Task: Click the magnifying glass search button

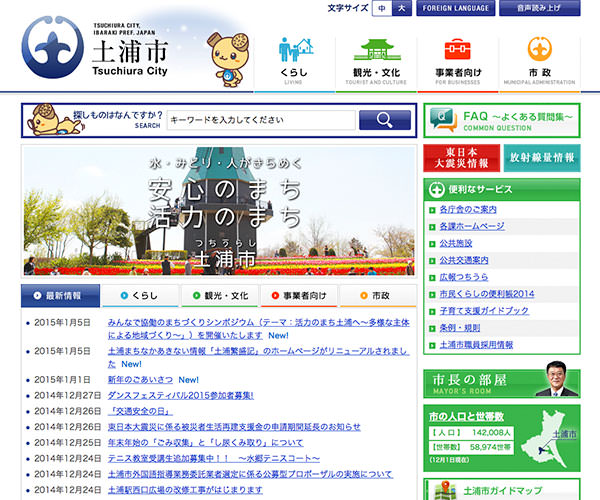Action: click(384, 120)
